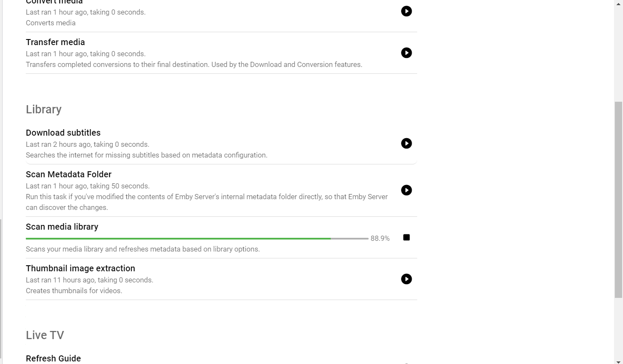
Task: Open the Scan Metadata Folder task settings
Action: [x=68, y=174]
